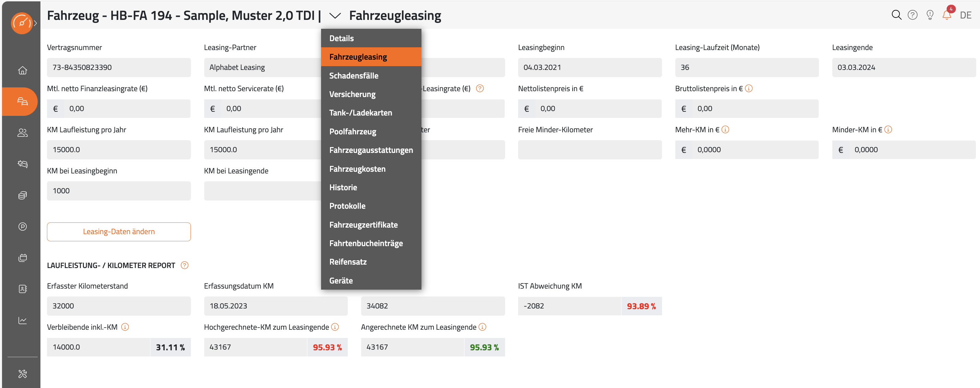Screen dimensions: 980x388
Task: Click info icon beside Minder-KM in €
Action: pyautogui.click(x=887, y=129)
